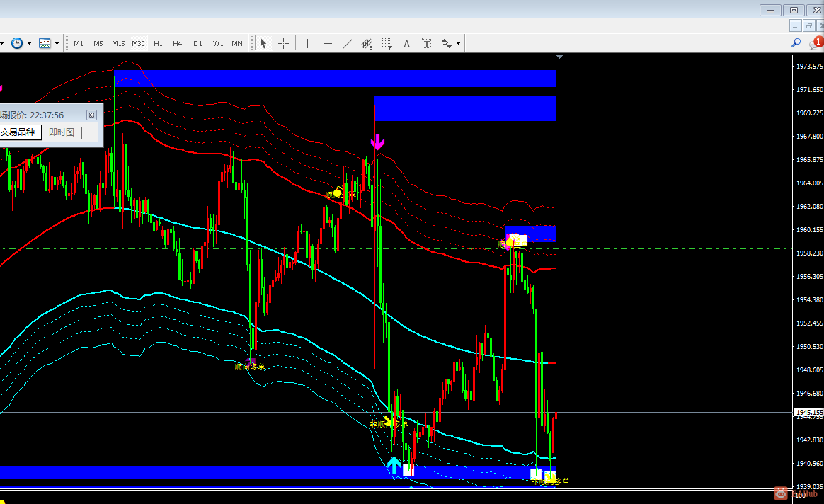Draw a vertical line tool
824x504 pixels.
pyautogui.click(x=307, y=44)
